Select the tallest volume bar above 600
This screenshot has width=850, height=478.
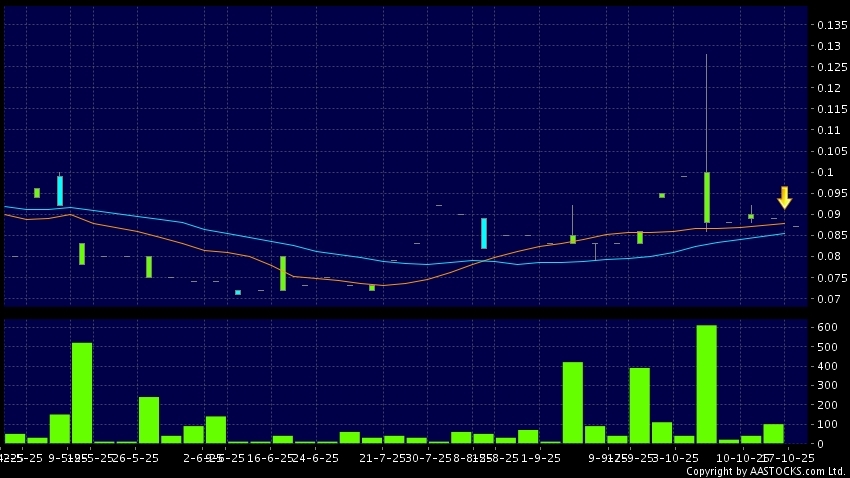point(706,384)
